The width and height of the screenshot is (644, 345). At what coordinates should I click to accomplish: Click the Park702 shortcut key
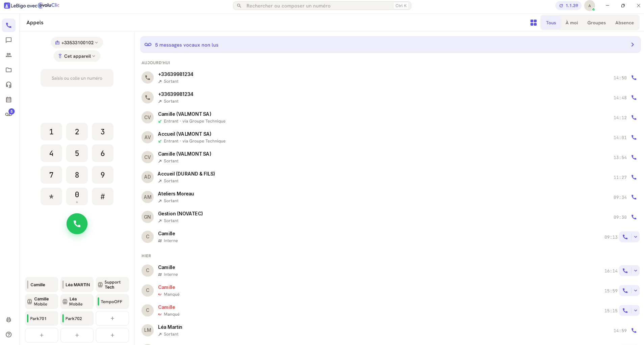coord(77,318)
